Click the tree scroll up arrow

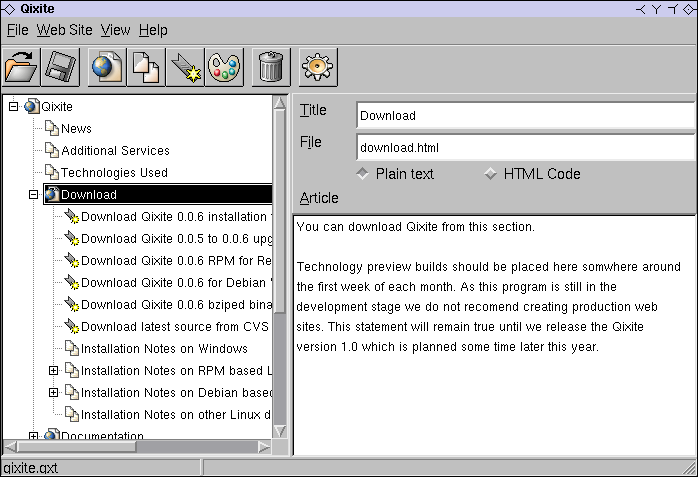[280, 103]
